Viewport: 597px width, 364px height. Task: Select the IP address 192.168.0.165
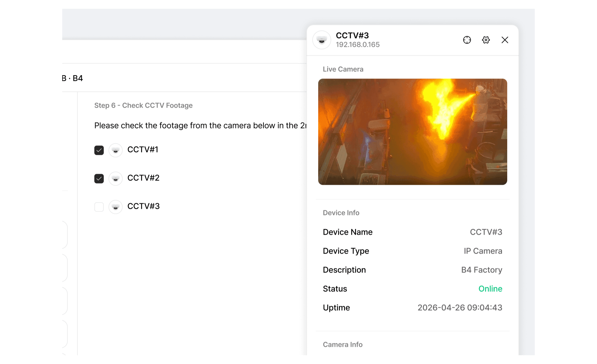pos(358,45)
